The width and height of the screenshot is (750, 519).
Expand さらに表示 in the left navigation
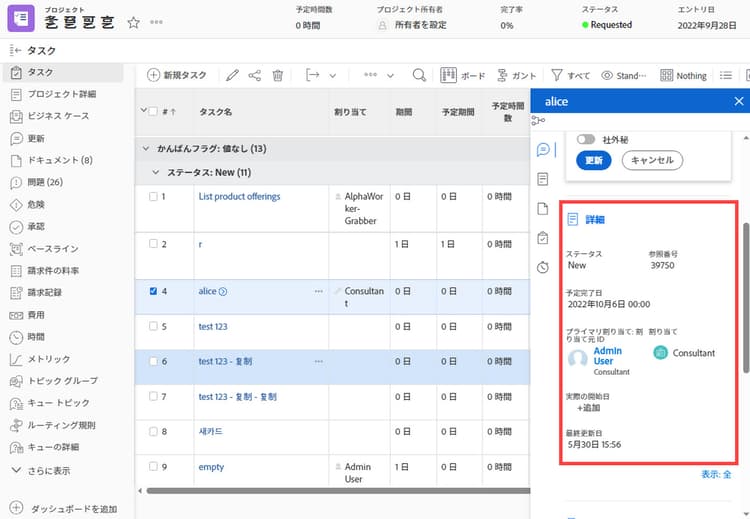41,471
